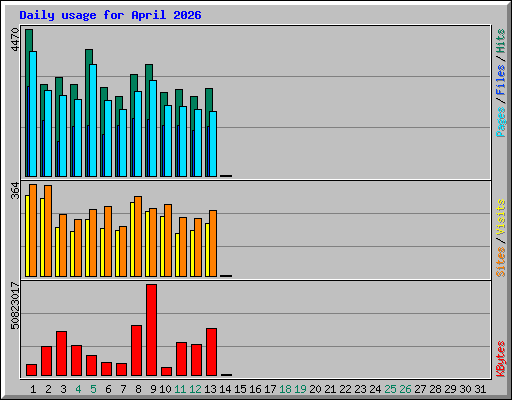Click day label 28 on the x-axis

[435, 389]
